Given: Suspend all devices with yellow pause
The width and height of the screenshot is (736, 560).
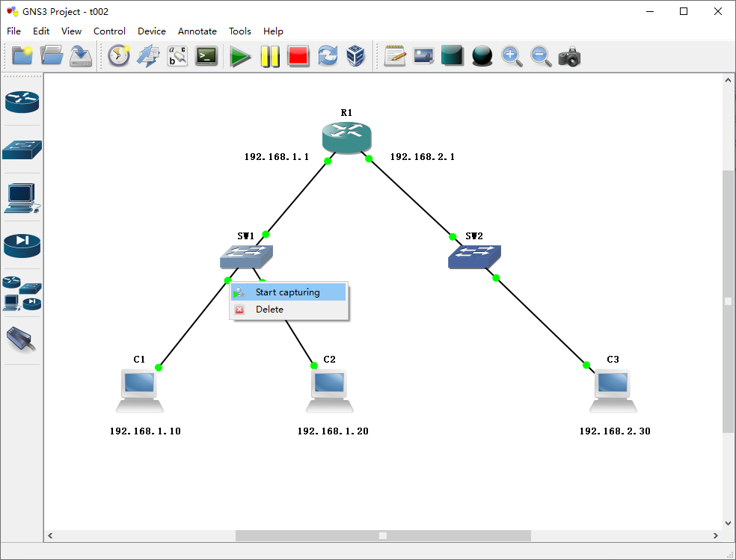Looking at the screenshot, I should pos(270,56).
